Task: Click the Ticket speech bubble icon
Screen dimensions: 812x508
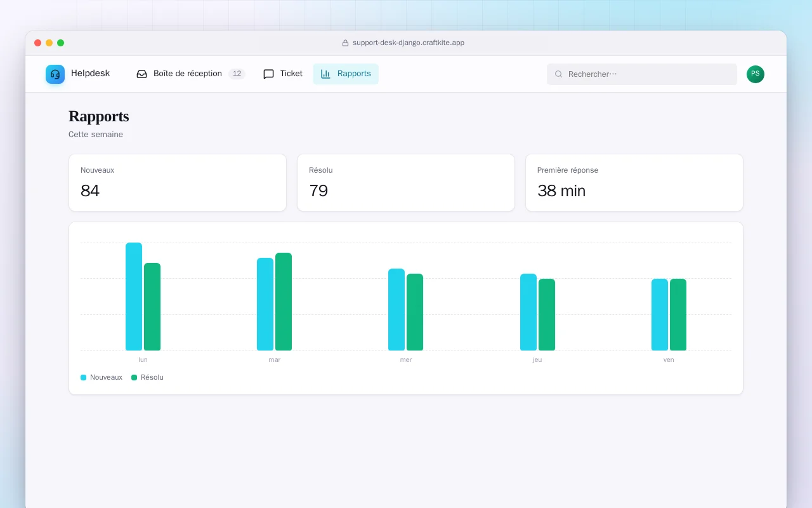Action: point(268,74)
